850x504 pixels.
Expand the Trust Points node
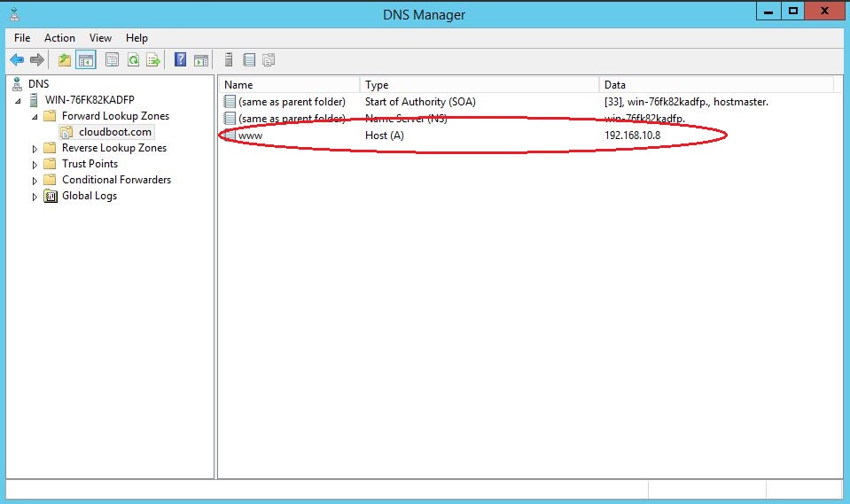(x=35, y=165)
